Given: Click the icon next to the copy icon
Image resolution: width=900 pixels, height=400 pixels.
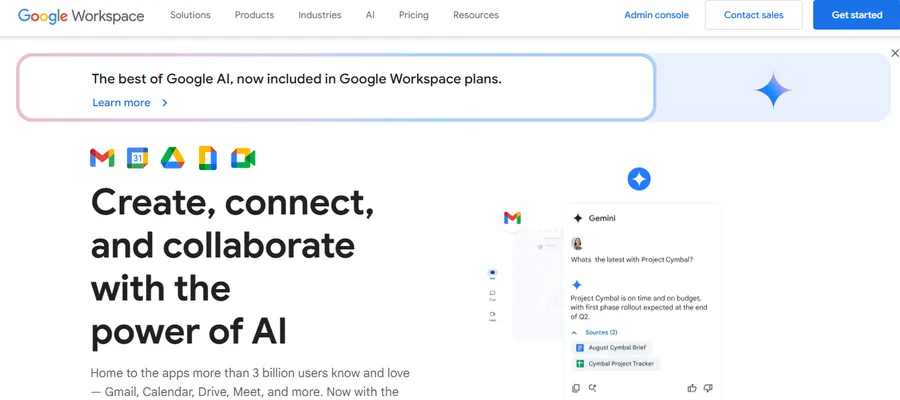Looking at the screenshot, I should pos(592,388).
